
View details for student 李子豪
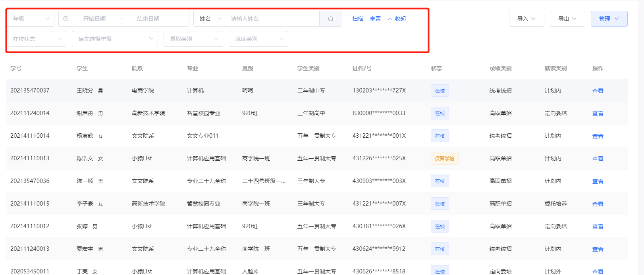pos(598,204)
